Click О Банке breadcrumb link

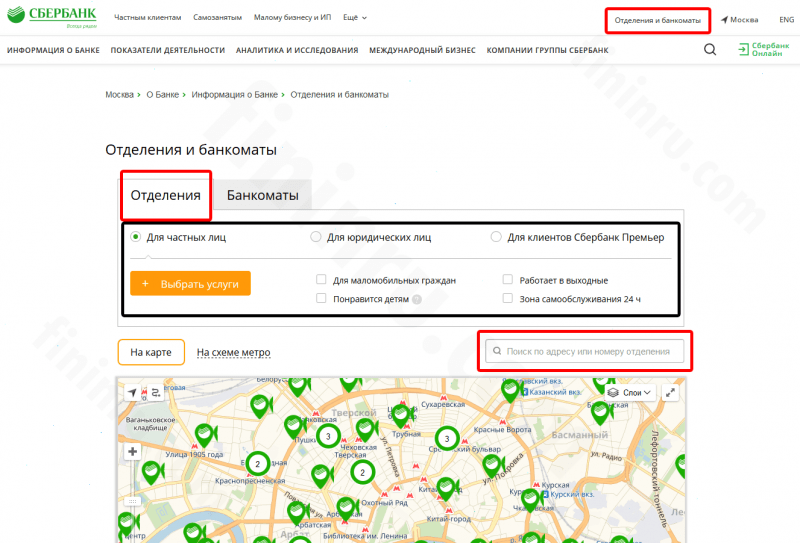163,94
